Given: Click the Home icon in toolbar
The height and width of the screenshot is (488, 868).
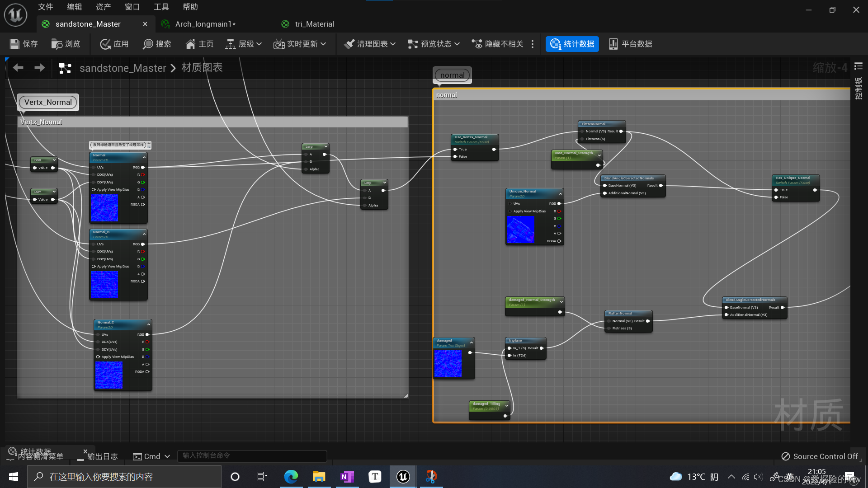Looking at the screenshot, I should 190,44.
